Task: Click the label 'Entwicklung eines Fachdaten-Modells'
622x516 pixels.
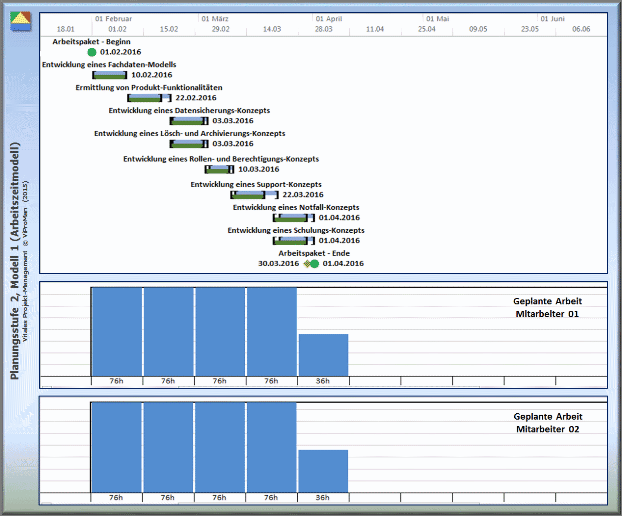Action: [x=109, y=65]
